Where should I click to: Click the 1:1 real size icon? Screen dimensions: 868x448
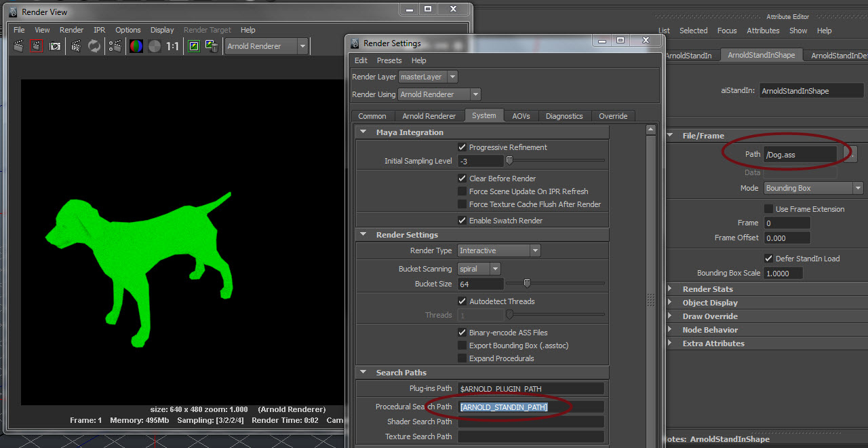click(173, 46)
